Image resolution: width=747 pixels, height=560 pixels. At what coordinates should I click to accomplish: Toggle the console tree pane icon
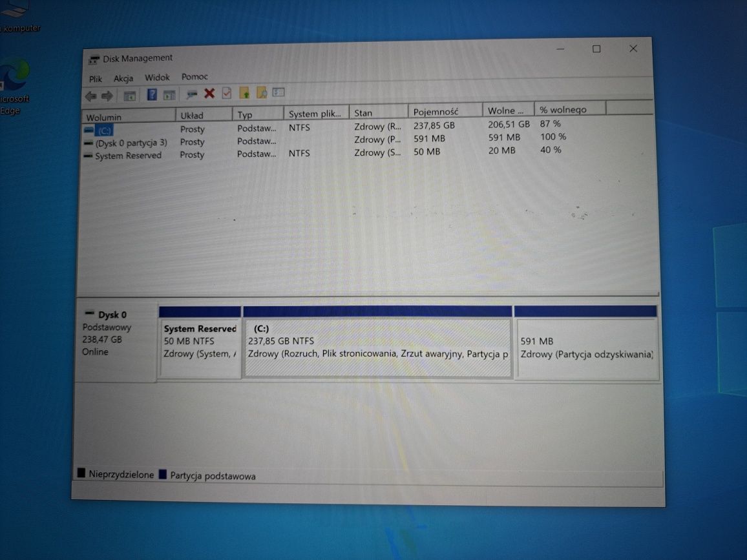click(x=129, y=96)
